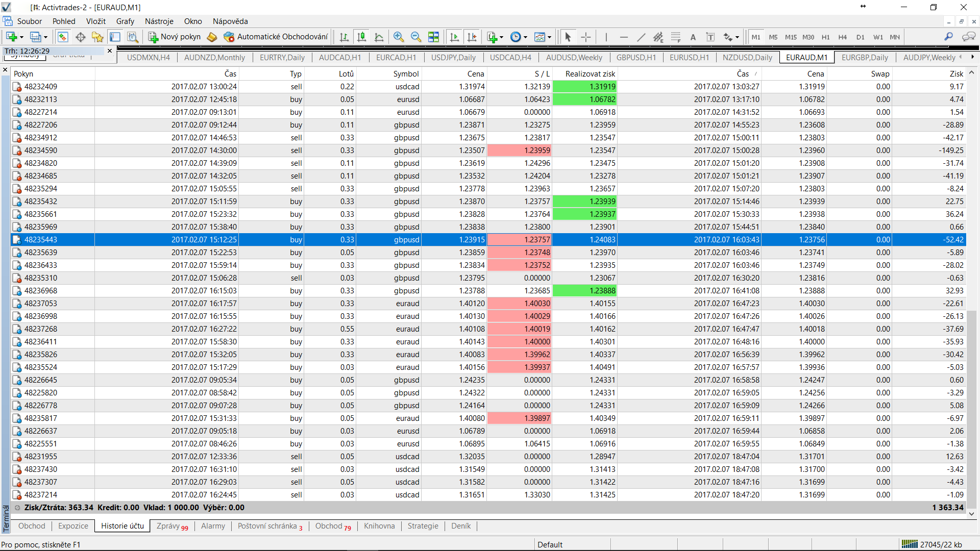Open the periodicity clock dropdown arrow
This screenshot has height=551, width=980.
(525, 37)
